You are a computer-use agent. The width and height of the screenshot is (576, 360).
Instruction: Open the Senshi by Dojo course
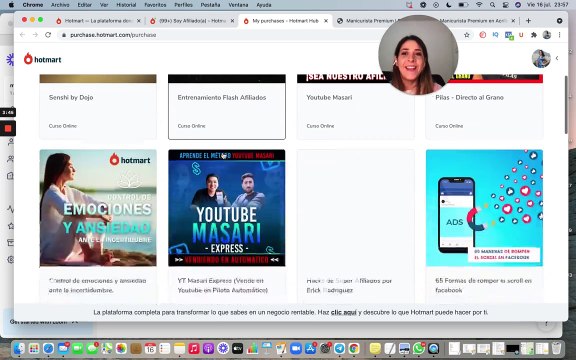pos(98,107)
